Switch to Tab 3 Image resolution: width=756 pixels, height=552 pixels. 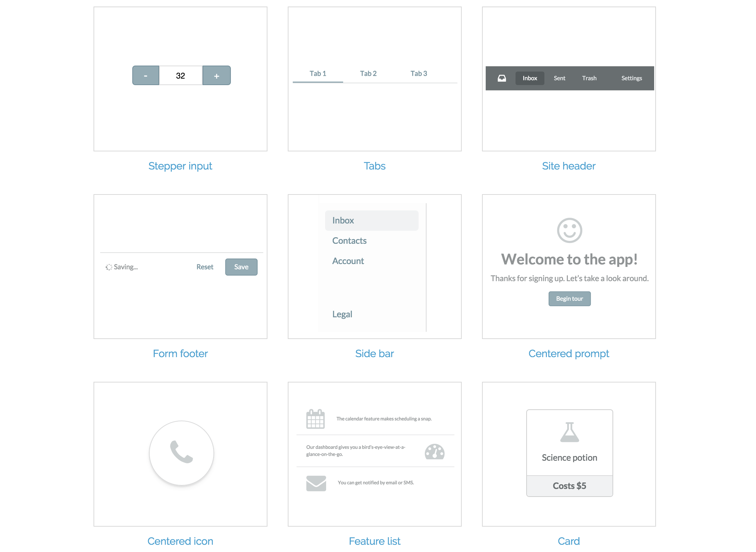click(x=419, y=74)
